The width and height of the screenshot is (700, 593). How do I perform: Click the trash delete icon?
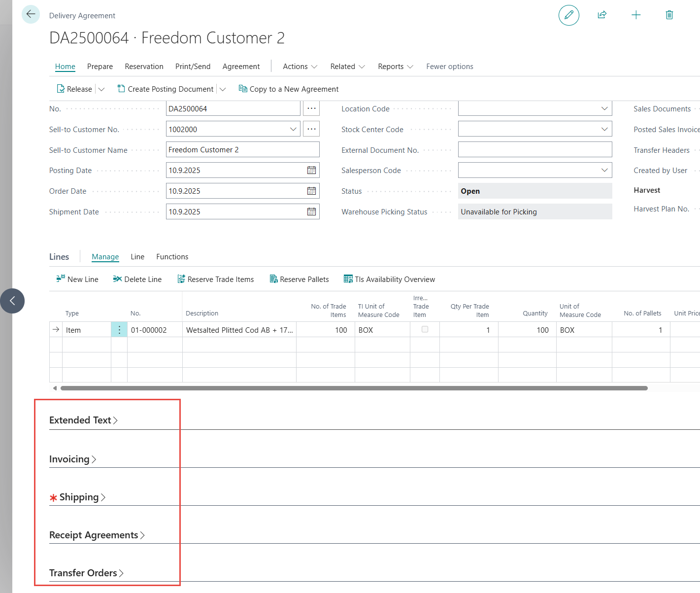(x=669, y=15)
